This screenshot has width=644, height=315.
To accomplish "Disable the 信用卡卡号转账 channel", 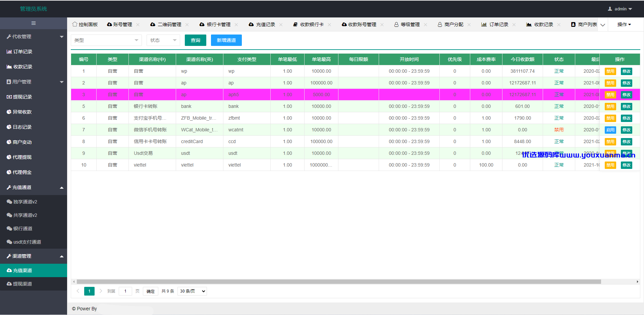I will [610, 142].
